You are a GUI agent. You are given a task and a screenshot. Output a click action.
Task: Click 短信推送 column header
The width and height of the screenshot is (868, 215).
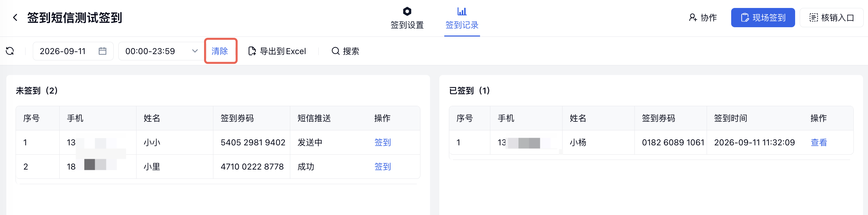coord(314,118)
